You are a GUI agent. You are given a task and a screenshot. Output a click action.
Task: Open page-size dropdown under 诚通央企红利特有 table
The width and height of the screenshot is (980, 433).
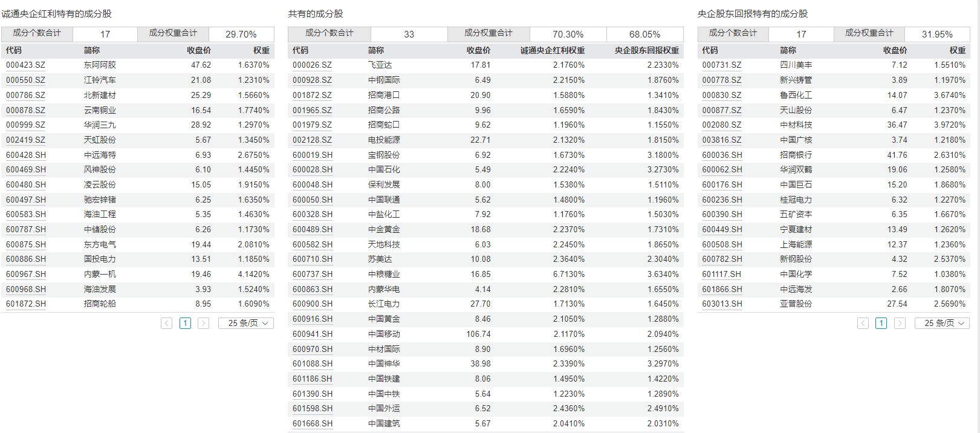click(x=246, y=323)
